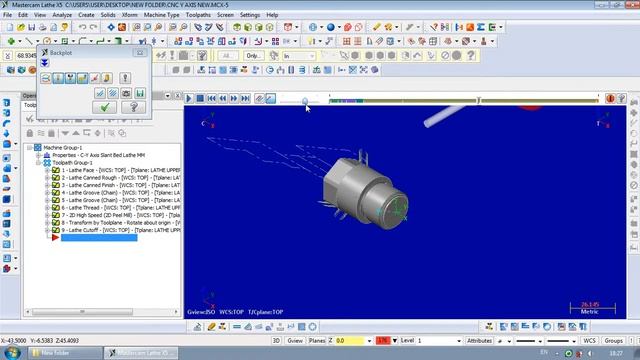Expand operation 6 - Lathe Thread
This screenshot has height=360, width=640.
click(x=47, y=208)
